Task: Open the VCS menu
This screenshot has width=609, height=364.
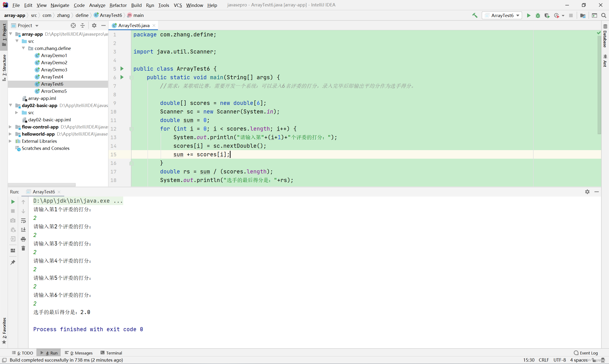Action: (178, 5)
